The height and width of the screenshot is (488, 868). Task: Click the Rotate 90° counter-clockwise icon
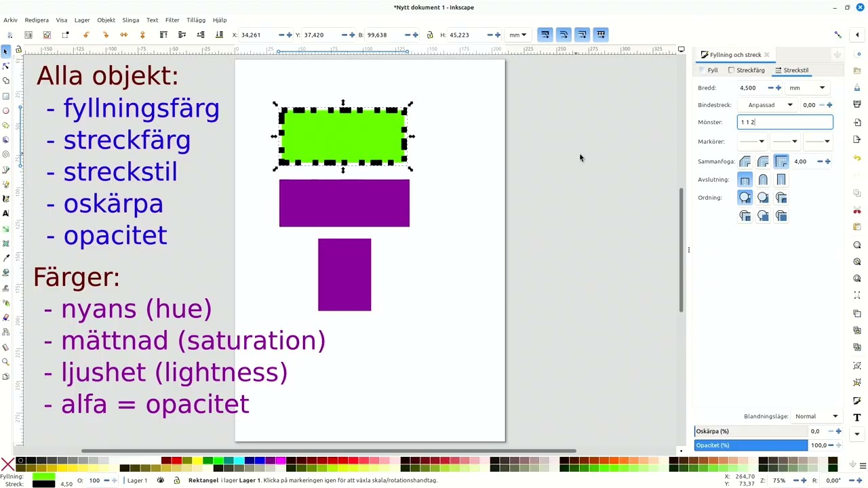coord(86,35)
